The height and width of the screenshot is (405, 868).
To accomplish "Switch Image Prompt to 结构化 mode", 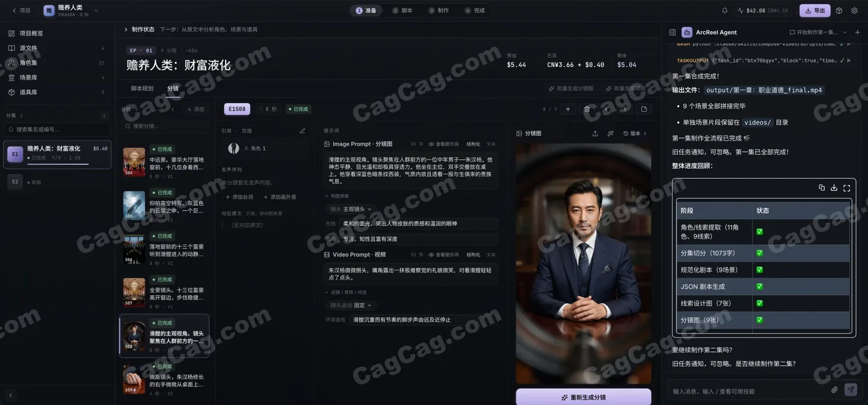I will tap(473, 144).
